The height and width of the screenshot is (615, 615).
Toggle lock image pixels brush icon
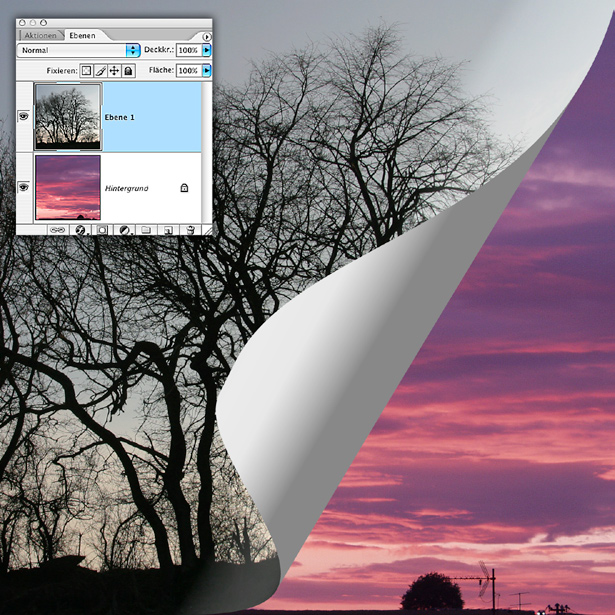point(100,71)
